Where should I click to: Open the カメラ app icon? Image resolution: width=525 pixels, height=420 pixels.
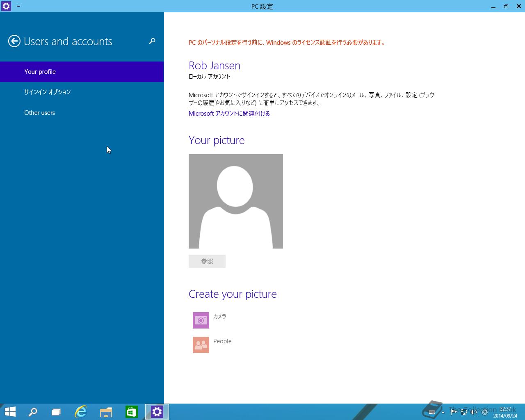pyautogui.click(x=201, y=320)
